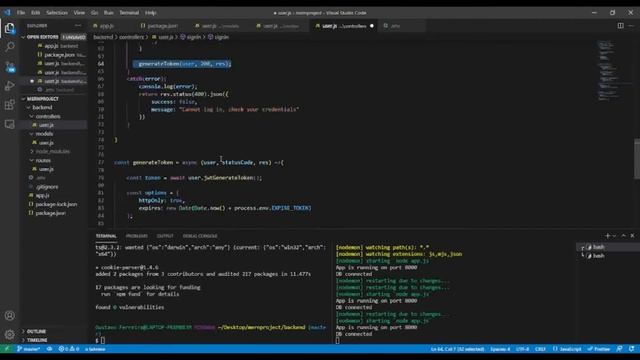Image resolution: width=640 pixels, height=360 pixels.
Task: Click the remote window indicator in the status bar
Action: [x=7, y=349]
